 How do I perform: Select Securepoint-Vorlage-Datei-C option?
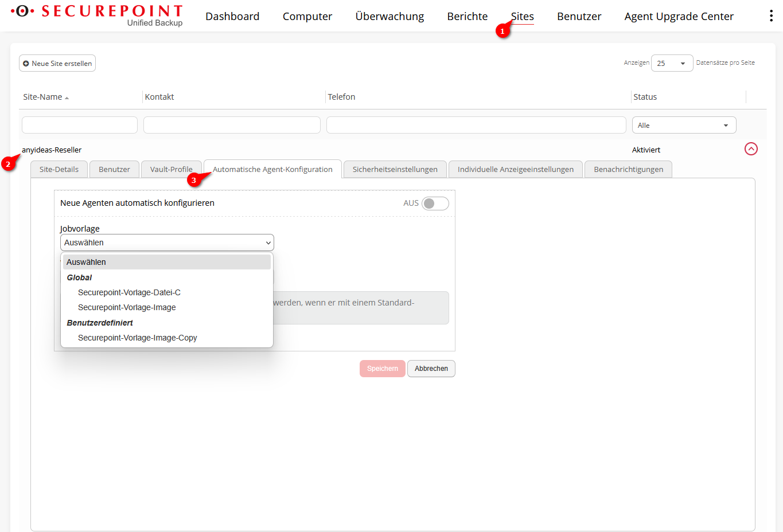pyautogui.click(x=129, y=292)
